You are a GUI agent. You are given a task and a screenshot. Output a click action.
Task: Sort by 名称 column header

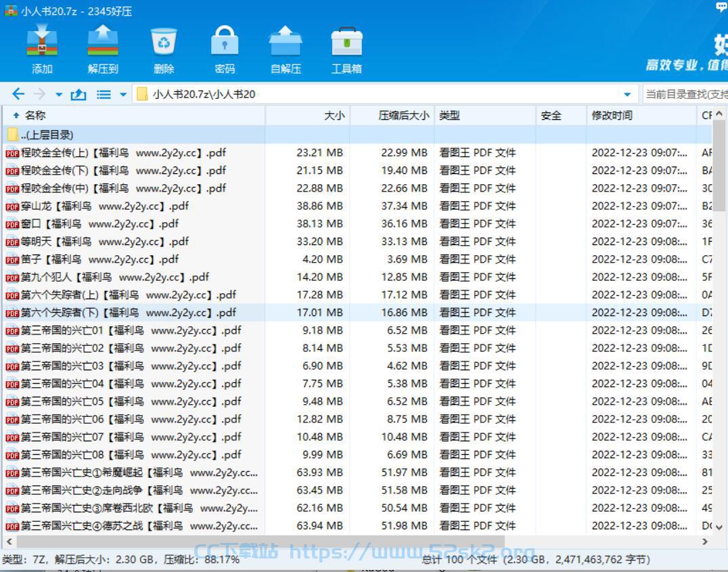click(x=134, y=116)
